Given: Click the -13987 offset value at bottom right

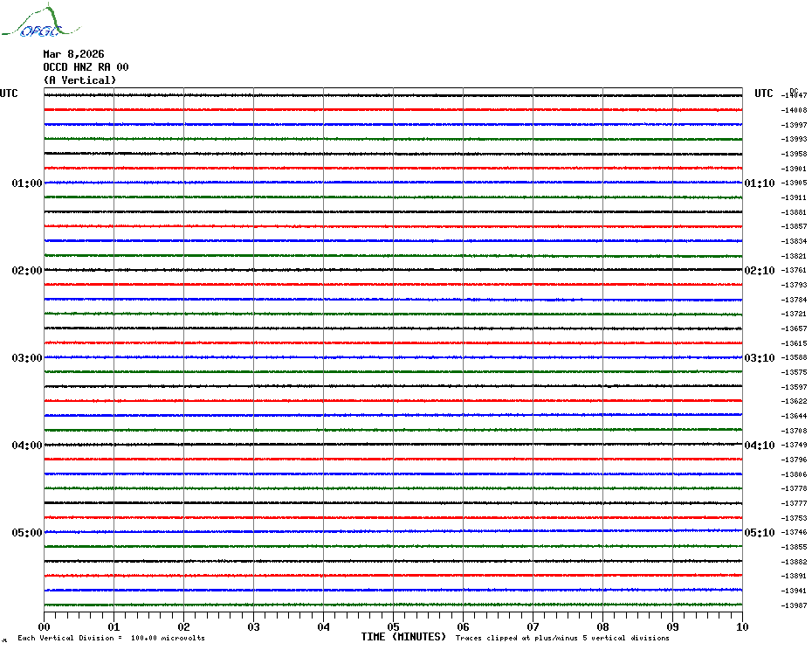Looking at the screenshot, I should tap(795, 605).
